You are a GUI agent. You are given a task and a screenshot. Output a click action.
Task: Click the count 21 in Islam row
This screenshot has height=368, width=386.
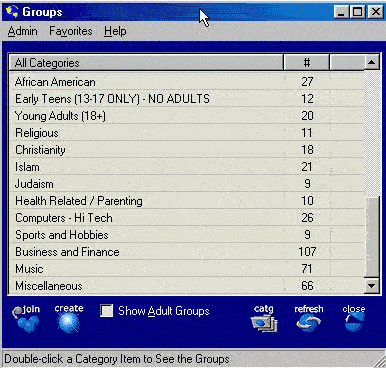[307, 167]
